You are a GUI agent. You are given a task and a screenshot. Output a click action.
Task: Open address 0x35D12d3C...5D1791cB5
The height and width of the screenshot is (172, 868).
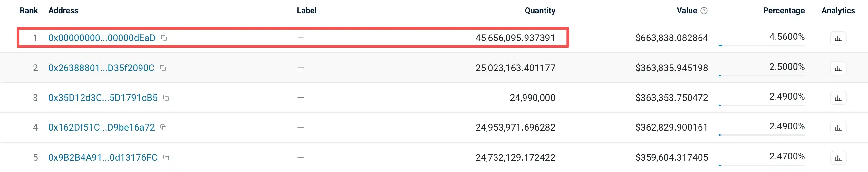point(103,98)
